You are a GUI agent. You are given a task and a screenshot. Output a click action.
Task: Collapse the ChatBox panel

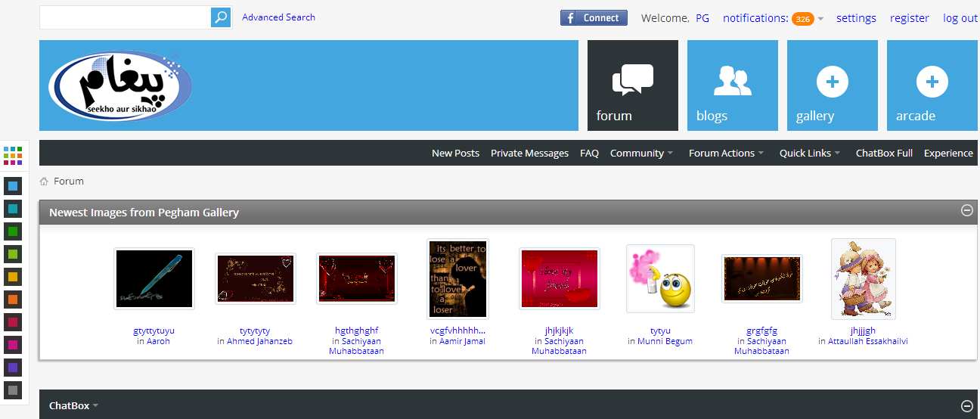pyautogui.click(x=966, y=405)
